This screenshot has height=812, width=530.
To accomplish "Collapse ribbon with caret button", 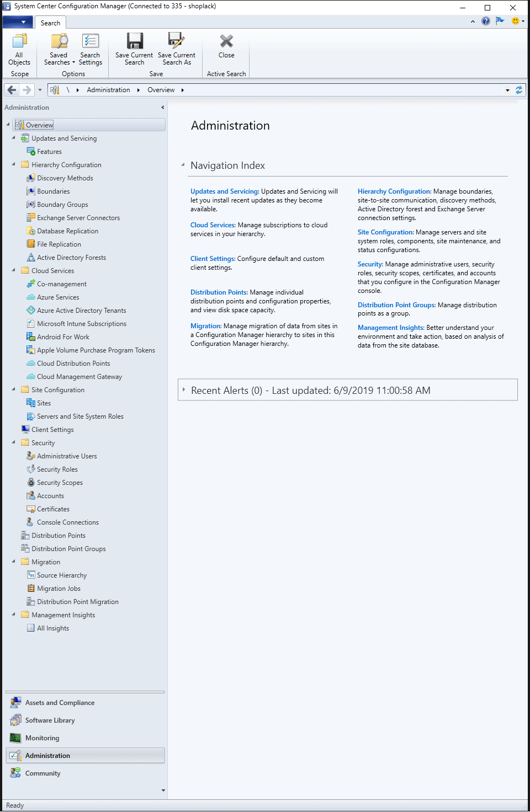I will [x=473, y=22].
